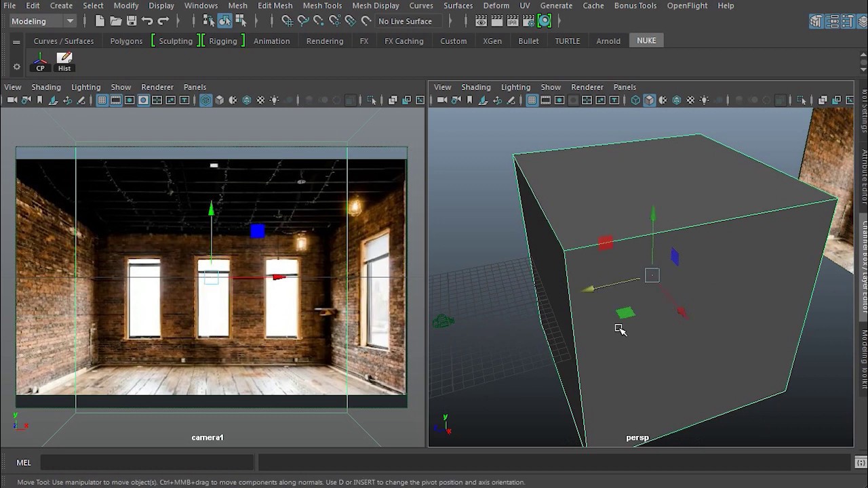868x488 pixels.
Task: Open the Modeling menu set dropdown
Action: pyautogui.click(x=43, y=21)
